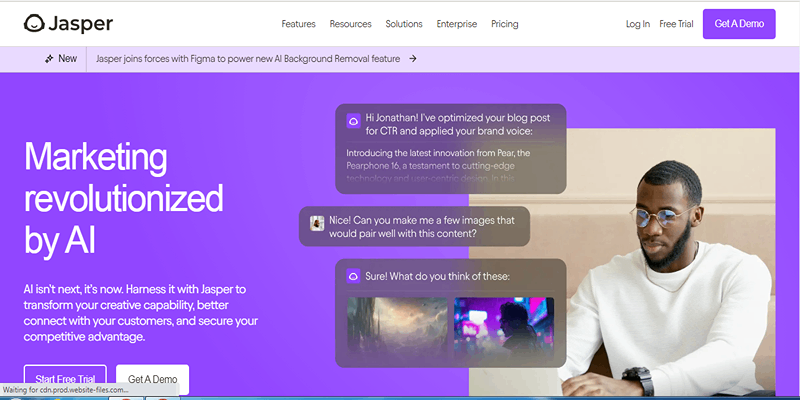
Task: Click the user avatar beside Nice! message
Action: coord(317,223)
